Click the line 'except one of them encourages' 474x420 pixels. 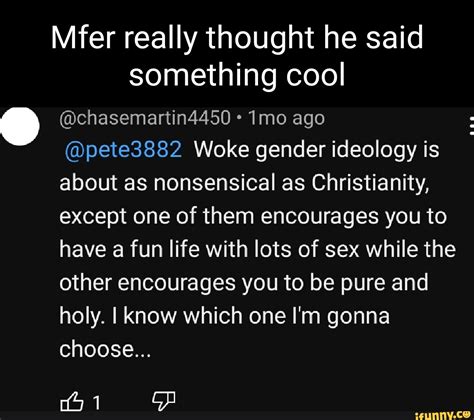coord(253,216)
